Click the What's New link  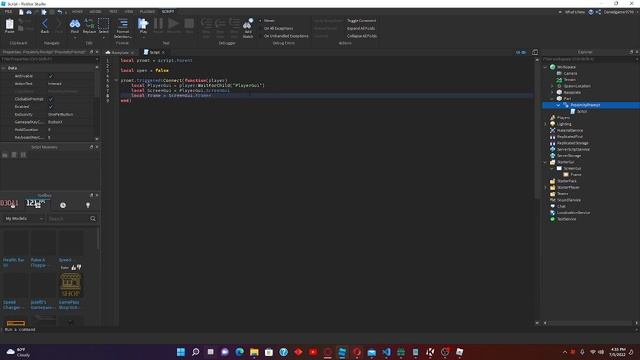point(575,12)
